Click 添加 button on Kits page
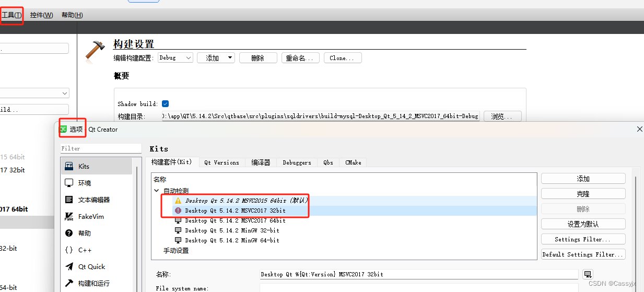This screenshot has width=644, height=292. pos(583,179)
